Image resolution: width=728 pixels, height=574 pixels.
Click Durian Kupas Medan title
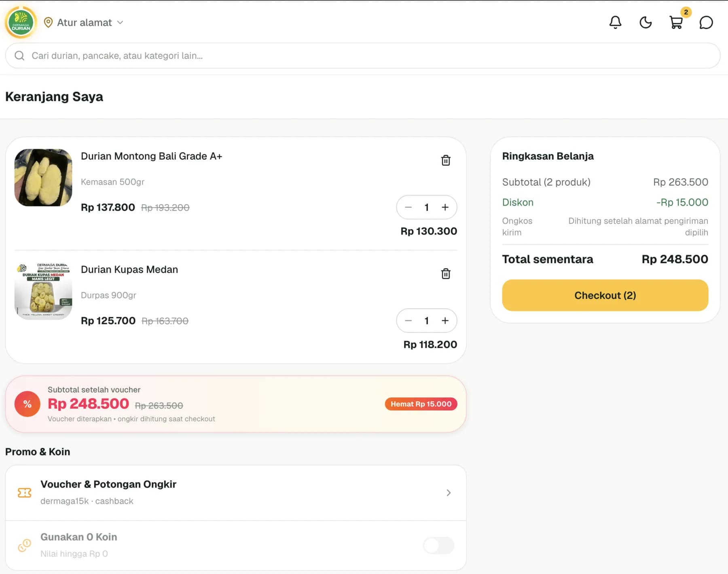(129, 270)
